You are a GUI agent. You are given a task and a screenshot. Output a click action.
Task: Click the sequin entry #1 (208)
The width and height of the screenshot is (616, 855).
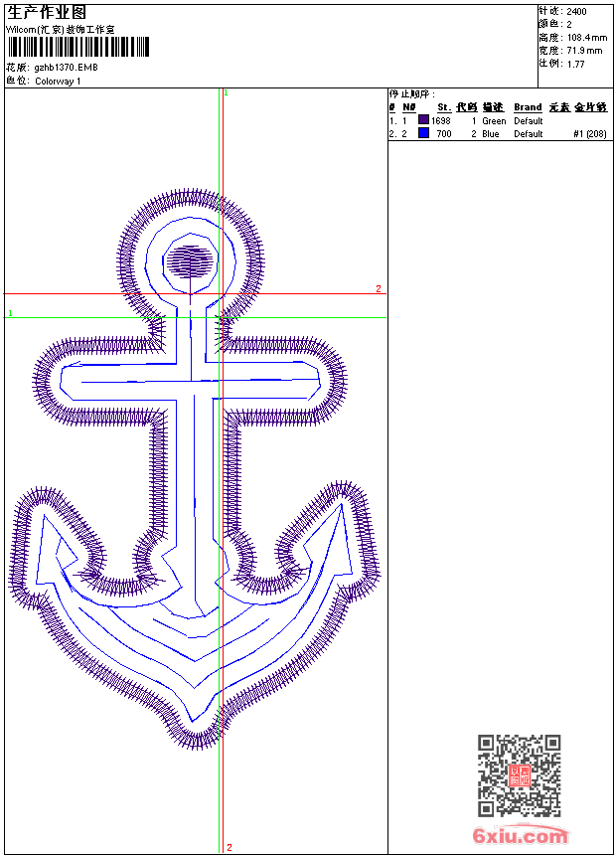point(590,134)
